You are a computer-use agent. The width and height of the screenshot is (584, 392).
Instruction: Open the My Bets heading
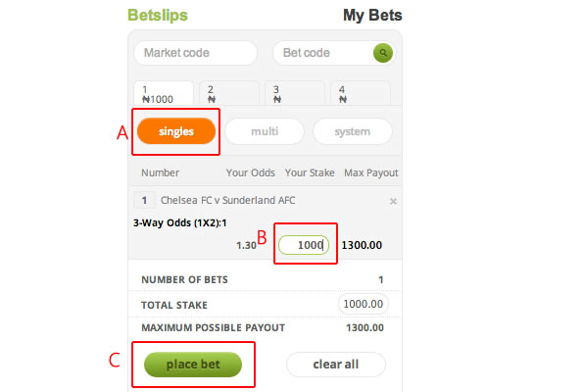click(372, 16)
